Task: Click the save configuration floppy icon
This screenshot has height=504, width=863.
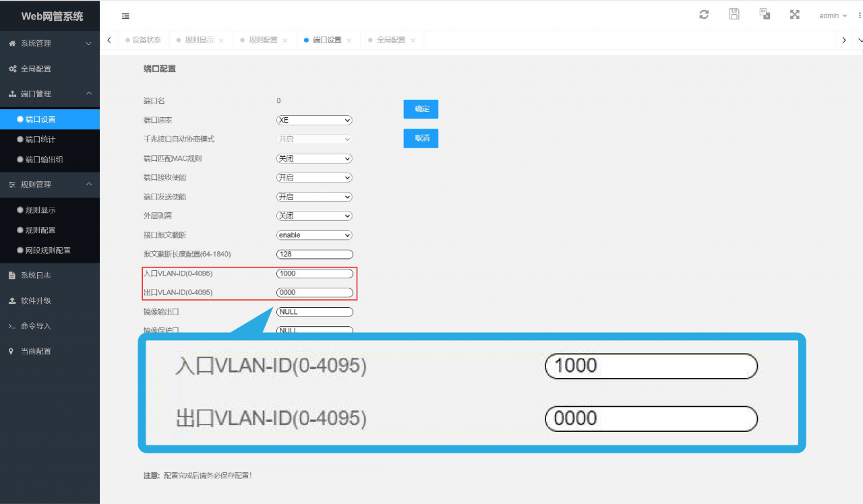Action: tap(734, 14)
